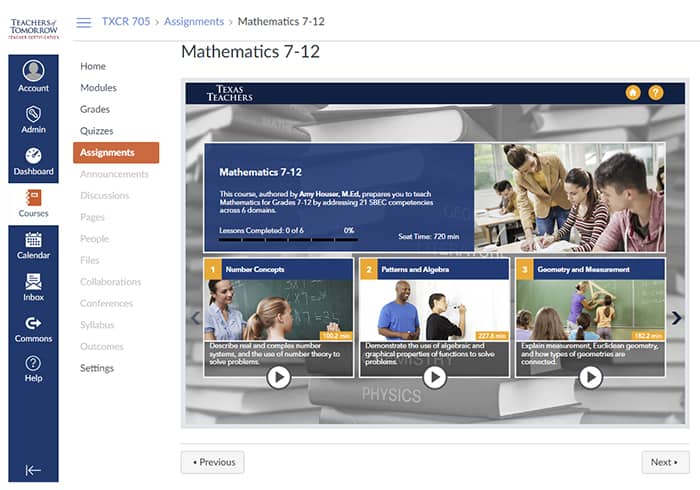Open the Inbox icon
This screenshot has height=490, width=700.
(33, 282)
